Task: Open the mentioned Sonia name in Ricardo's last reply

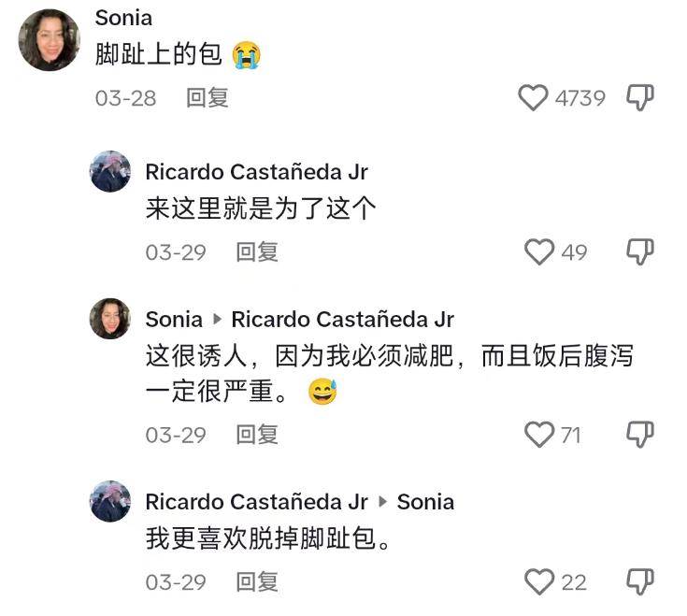Action: tap(425, 502)
